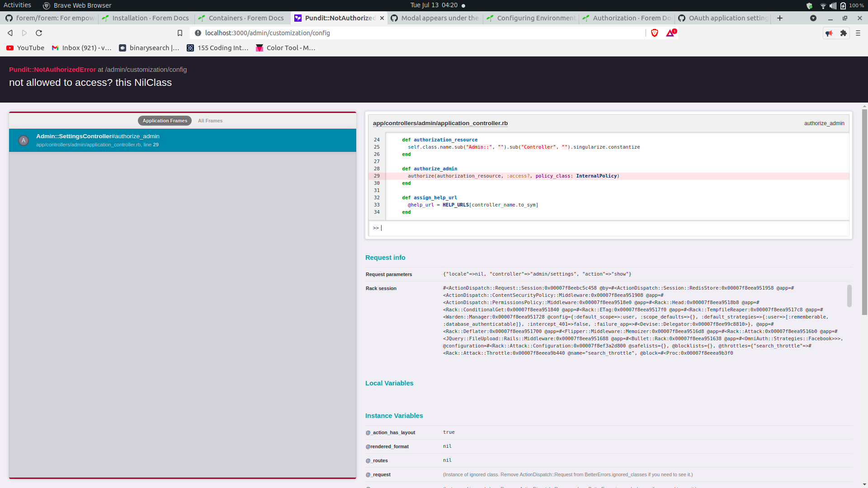Open the YouTube bookmark
This screenshot has height=488, width=868.
[x=25, y=47]
